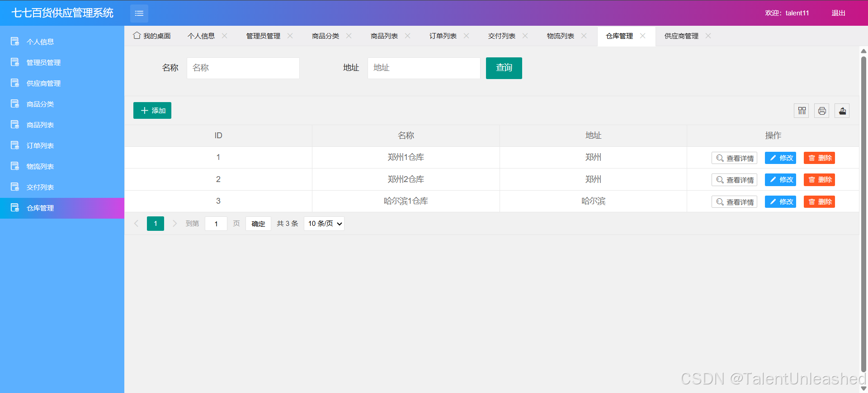The width and height of the screenshot is (868, 393).
Task: Click the 退出 logout link
Action: pyautogui.click(x=838, y=13)
